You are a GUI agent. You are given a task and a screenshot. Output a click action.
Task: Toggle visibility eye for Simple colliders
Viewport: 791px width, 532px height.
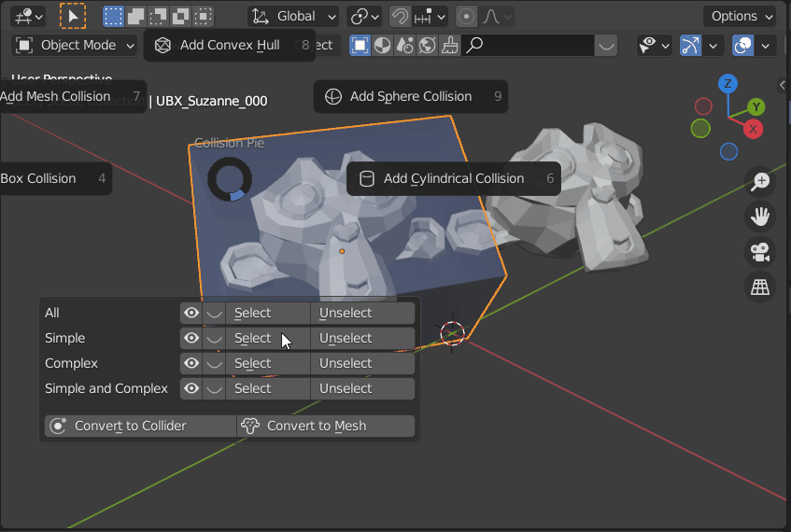tap(191, 338)
